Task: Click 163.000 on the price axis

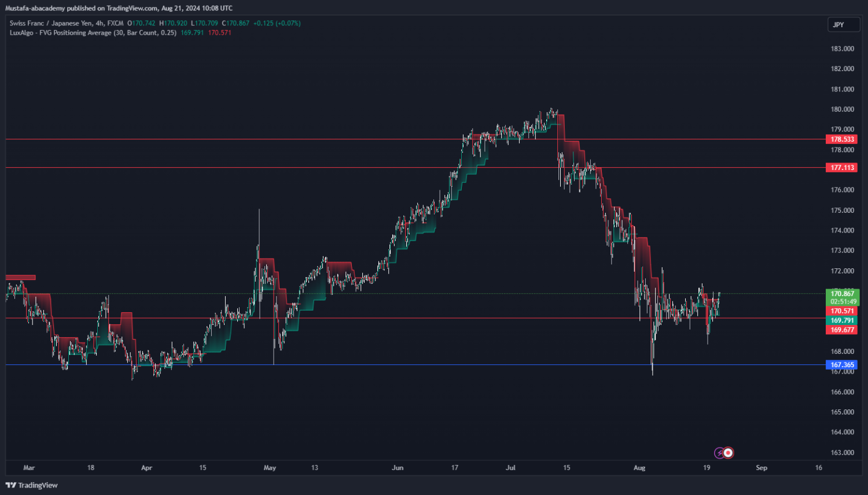Action: pos(843,453)
